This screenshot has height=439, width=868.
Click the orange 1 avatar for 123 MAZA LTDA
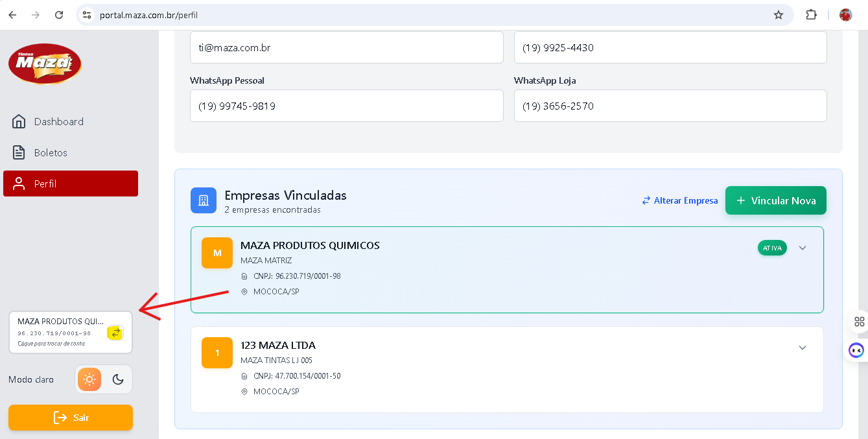point(217,353)
